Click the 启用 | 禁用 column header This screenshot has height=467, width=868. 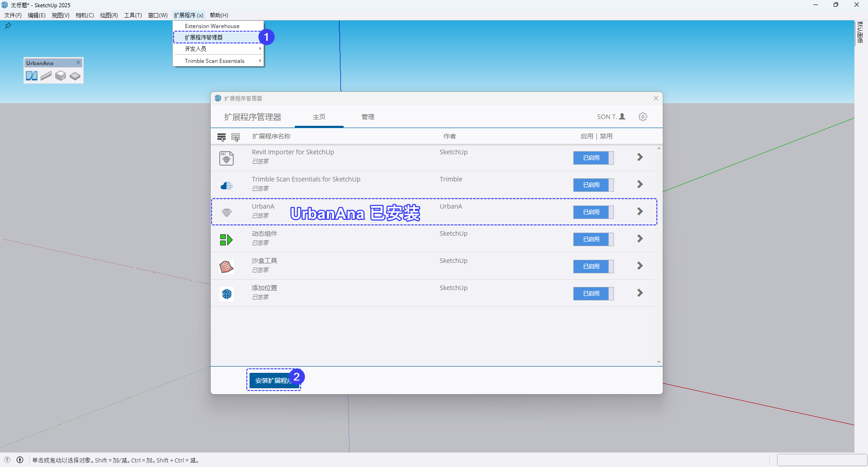coord(596,136)
